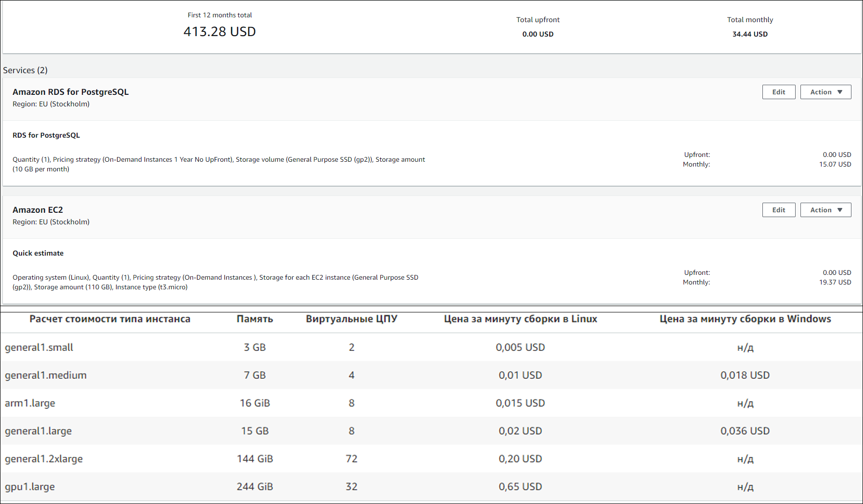Select the general1.small instance row
The width and height of the screenshot is (863, 504).
click(431, 347)
